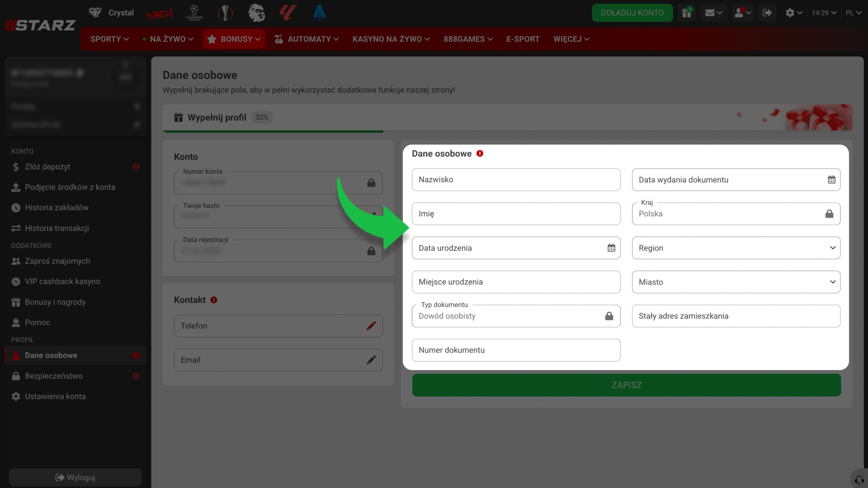868x488 pixels.
Task: Click the 8STARZ logo
Action: (x=40, y=25)
